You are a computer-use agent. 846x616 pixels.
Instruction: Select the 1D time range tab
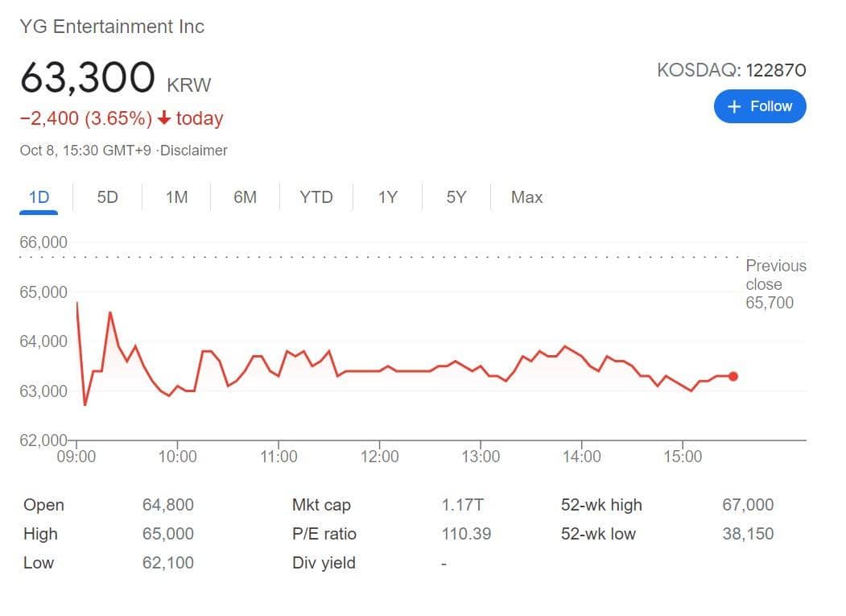pyautogui.click(x=39, y=197)
